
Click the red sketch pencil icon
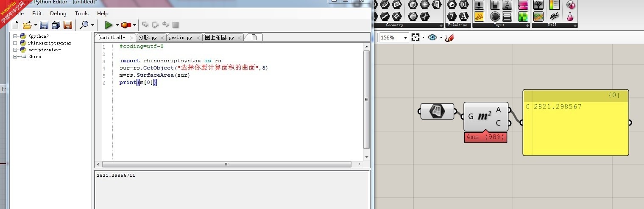[x=449, y=37]
